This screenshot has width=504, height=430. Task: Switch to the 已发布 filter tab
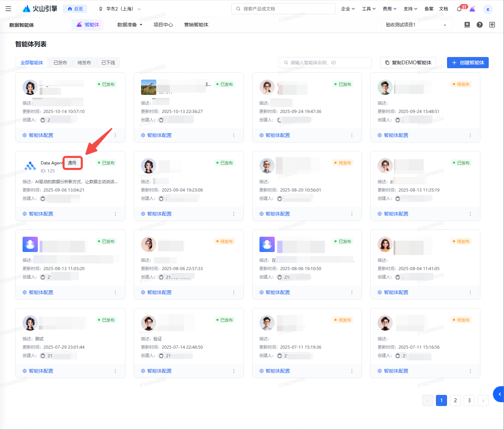click(x=60, y=63)
